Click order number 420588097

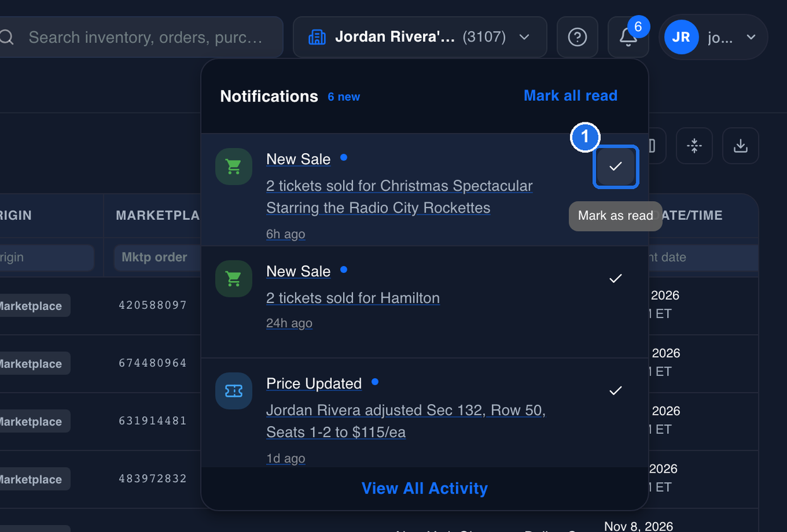point(153,306)
